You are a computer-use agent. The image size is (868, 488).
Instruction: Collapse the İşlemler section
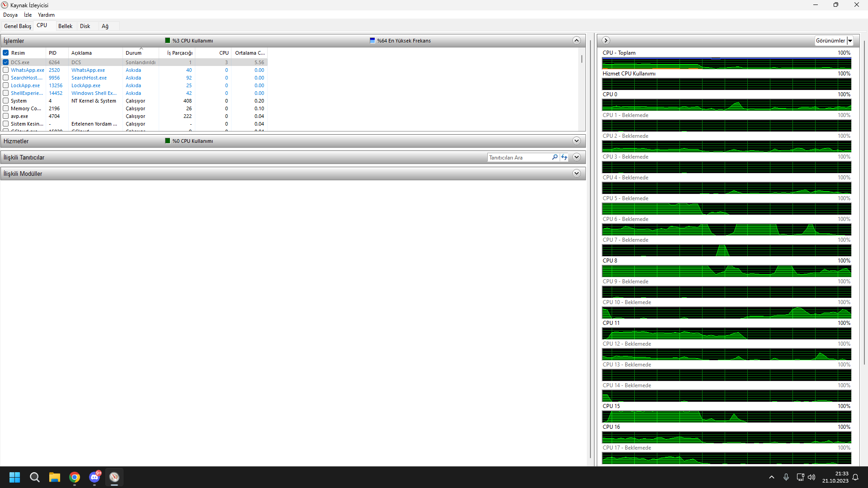[576, 41]
